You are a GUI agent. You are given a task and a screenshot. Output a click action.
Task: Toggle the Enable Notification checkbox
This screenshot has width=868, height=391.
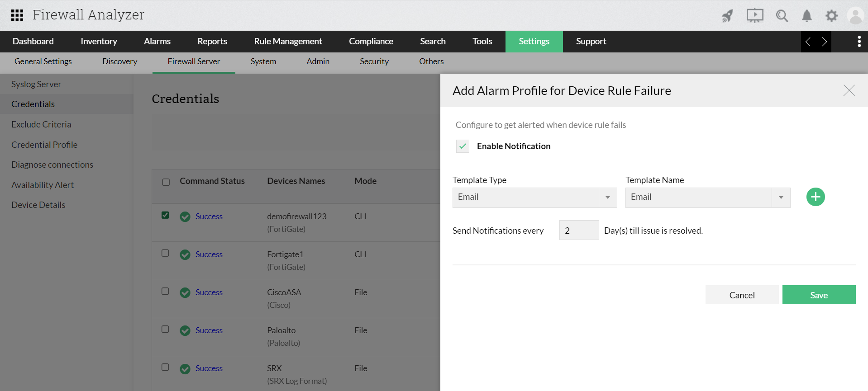click(x=463, y=146)
